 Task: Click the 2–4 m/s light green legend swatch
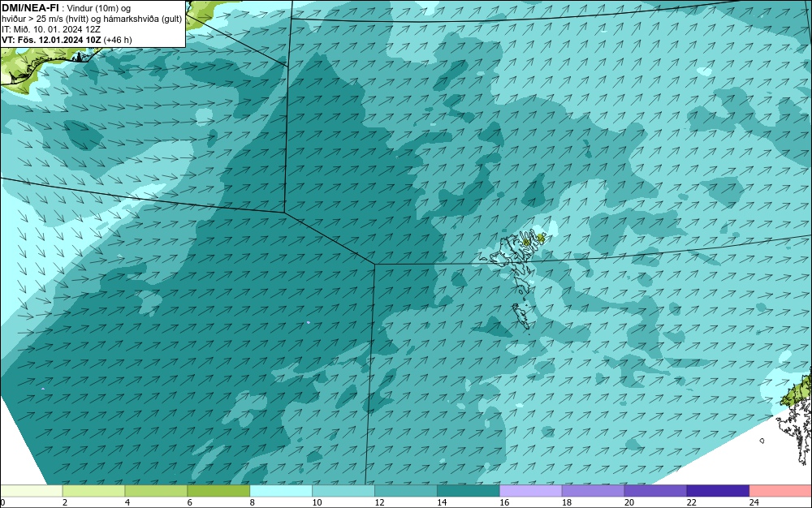tap(93, 491)
